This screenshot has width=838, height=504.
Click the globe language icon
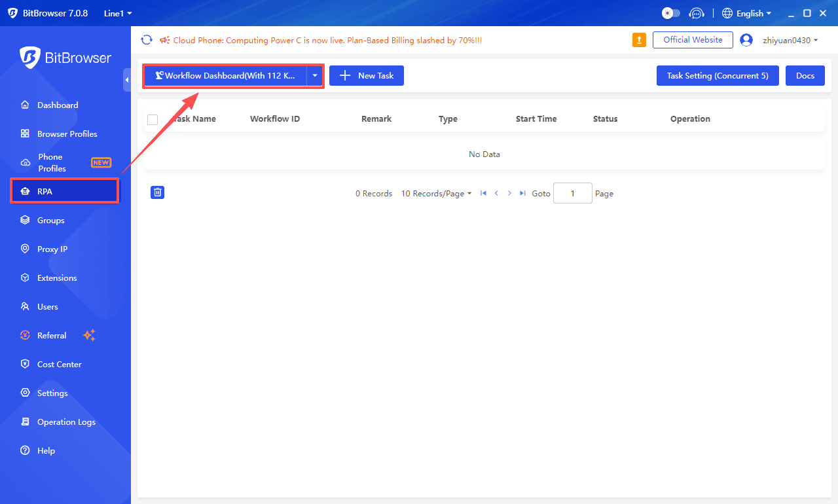(x=727, y=13)
